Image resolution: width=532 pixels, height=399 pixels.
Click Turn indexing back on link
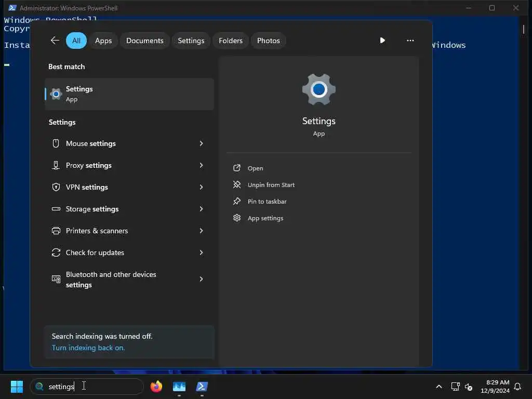tap(88, 348)
